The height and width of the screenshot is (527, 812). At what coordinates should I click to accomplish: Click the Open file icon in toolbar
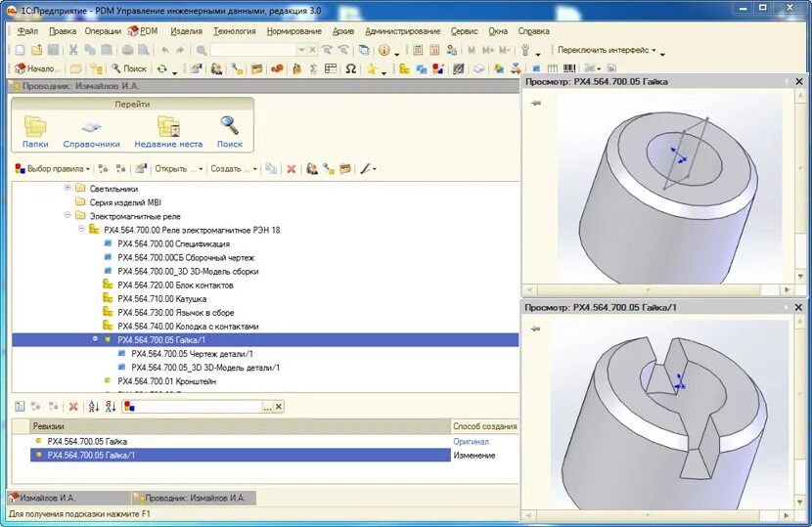(37, 50)
